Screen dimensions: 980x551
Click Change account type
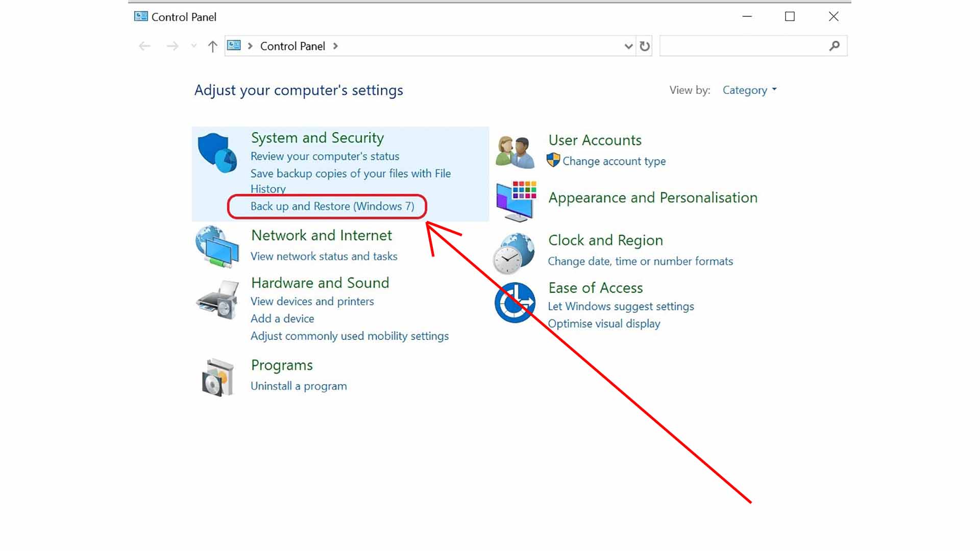click(614, 161)
